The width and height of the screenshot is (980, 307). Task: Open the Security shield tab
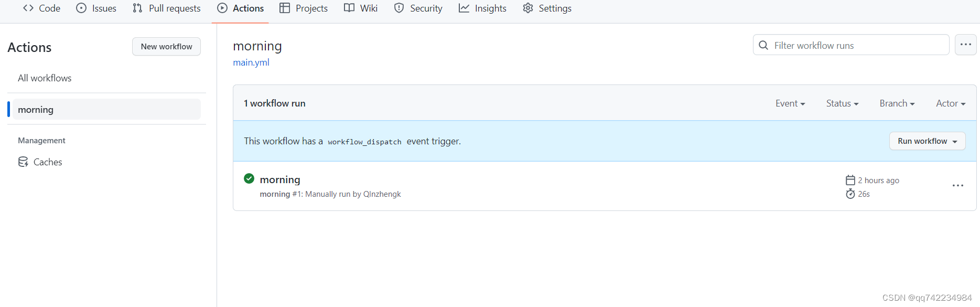[x=418, y=8]
